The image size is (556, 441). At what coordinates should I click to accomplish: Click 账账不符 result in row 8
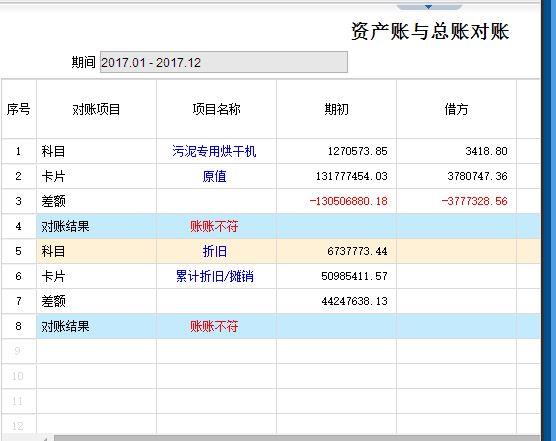[x=214, y=326]
